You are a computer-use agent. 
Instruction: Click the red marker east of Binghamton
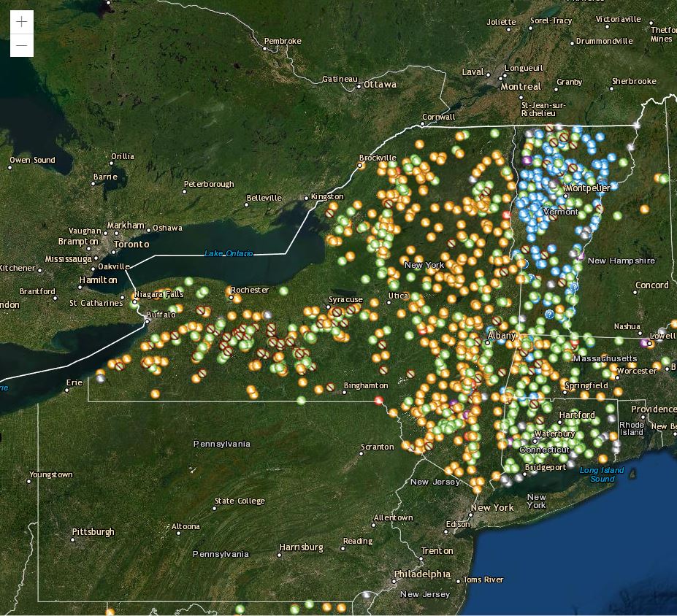tap(378, 400)
